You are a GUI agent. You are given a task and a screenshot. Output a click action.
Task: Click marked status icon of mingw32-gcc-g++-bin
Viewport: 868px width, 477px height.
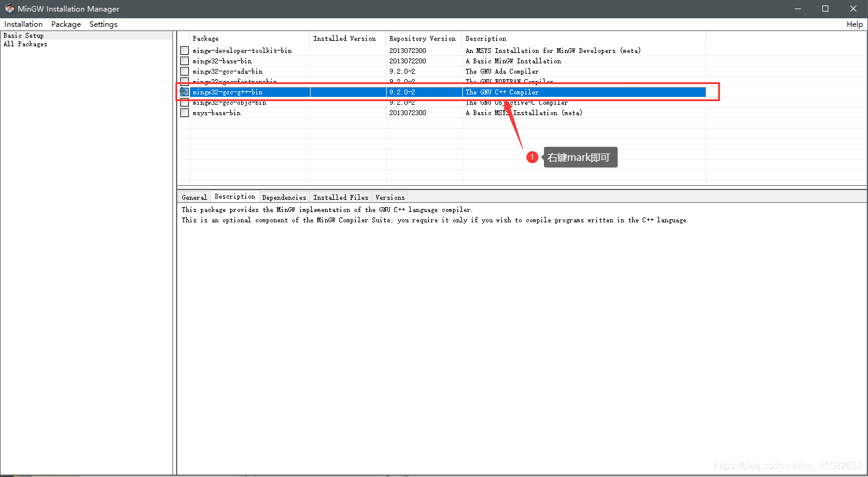tap(185, 92)
